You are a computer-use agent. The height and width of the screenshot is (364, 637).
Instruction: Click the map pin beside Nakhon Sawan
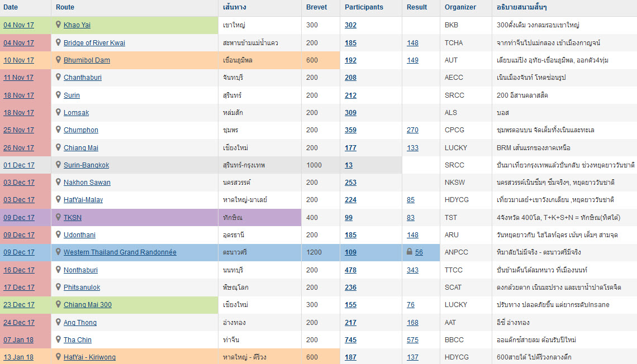click(58, 182)
